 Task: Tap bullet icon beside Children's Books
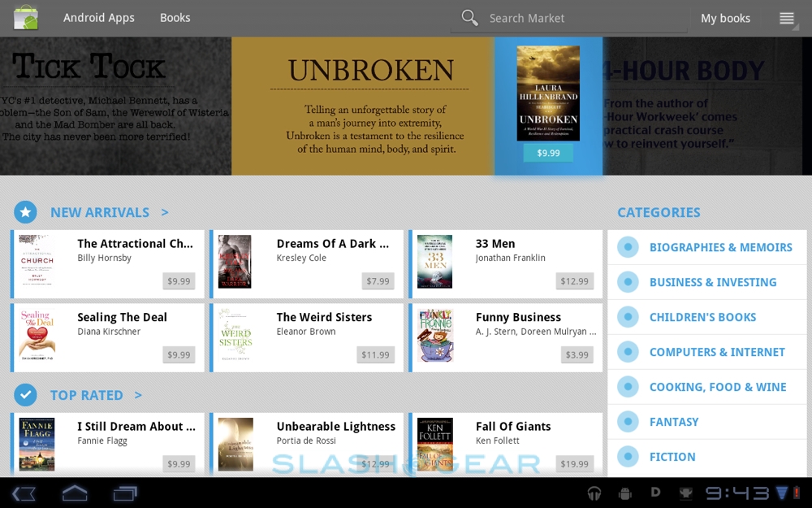coord(628,317)
